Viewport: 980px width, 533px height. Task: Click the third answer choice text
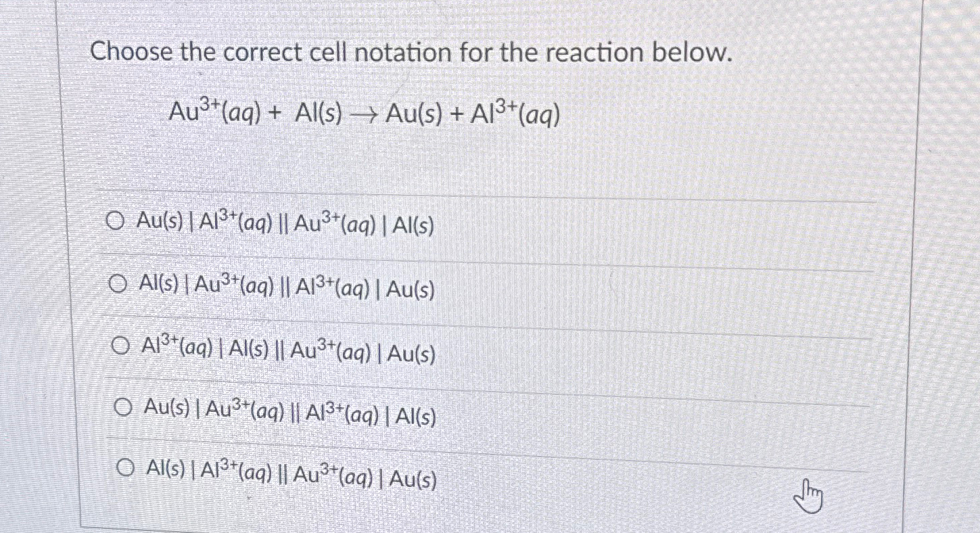(x=287, y=352)
